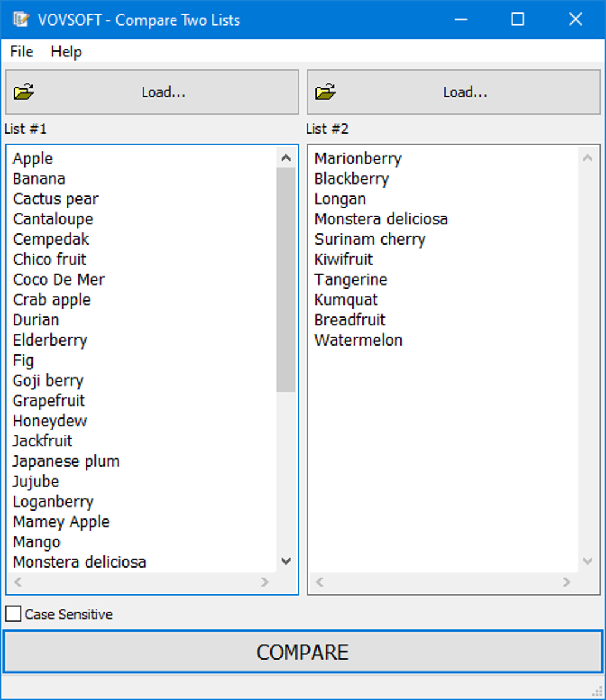Select Monstera deliciosa in List #1
Screen dimensions: 606x700
point(78,561)
